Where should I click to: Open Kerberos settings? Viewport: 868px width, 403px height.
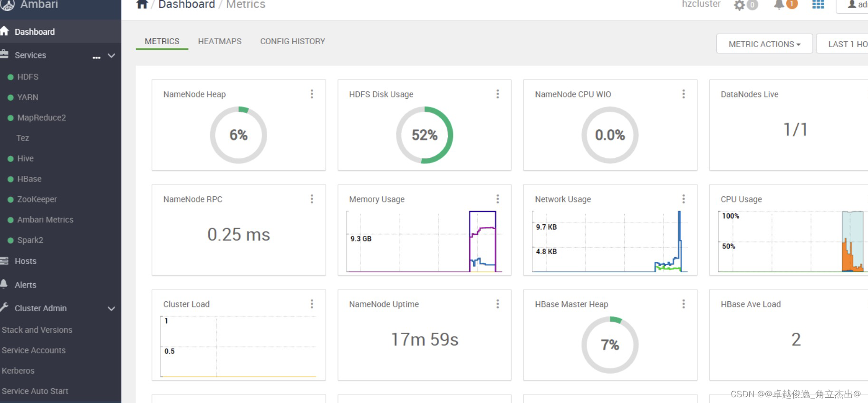(18, 371)
